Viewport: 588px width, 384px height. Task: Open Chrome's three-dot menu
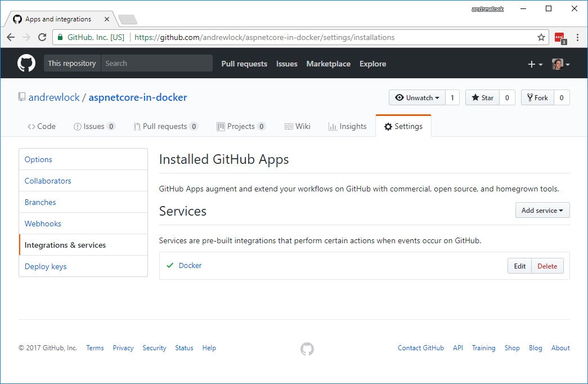[x=577, y=37]
